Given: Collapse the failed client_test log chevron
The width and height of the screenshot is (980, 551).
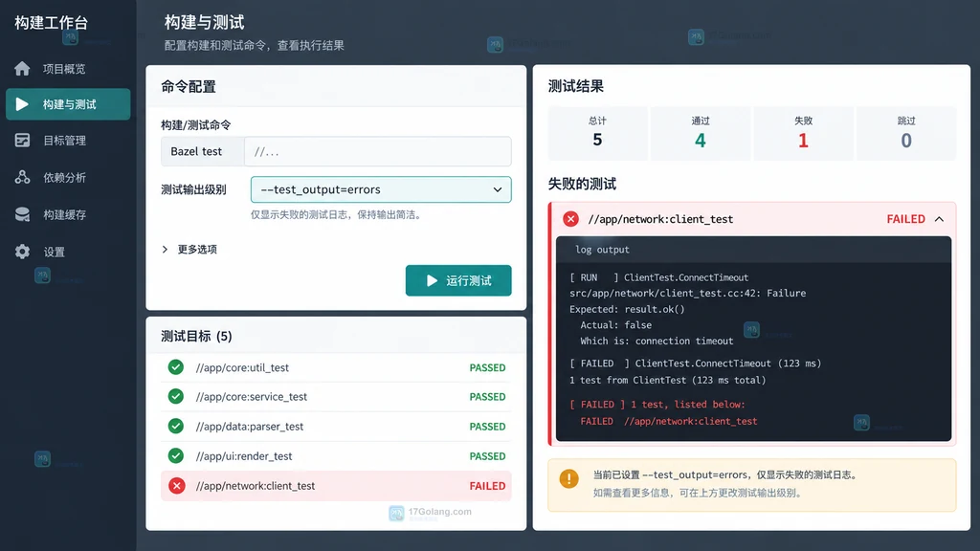Looking at the screenshot, I should (x=939, y=219).
